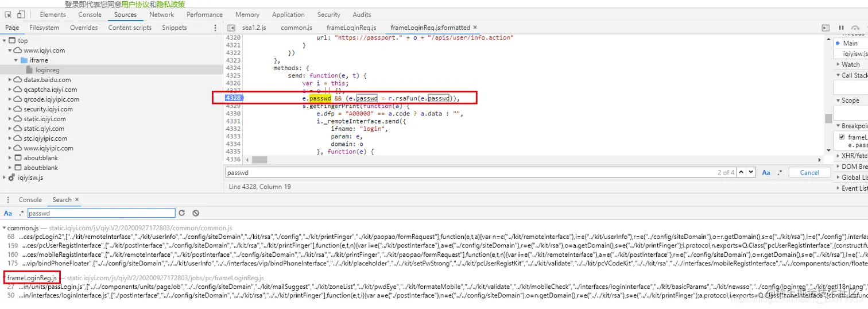This screenshot has width=868, height=309.
Task: Open the Application panel
Action: point(288,14)
